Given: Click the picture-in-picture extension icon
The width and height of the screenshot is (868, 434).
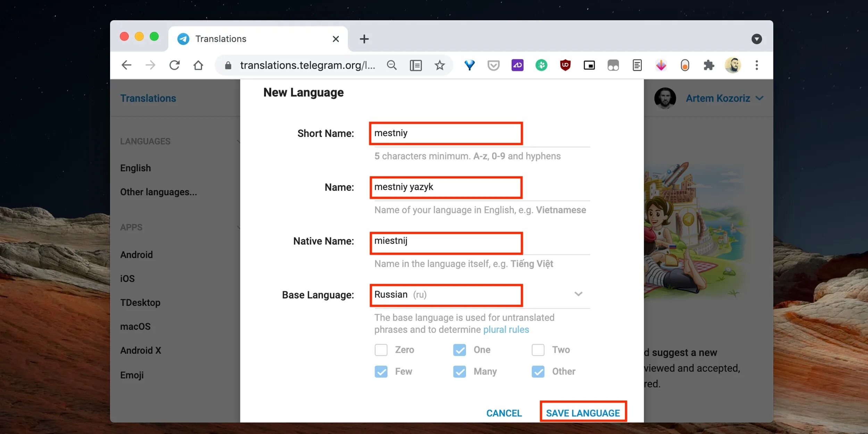Looking at the screenshot, I should [589, 65].
